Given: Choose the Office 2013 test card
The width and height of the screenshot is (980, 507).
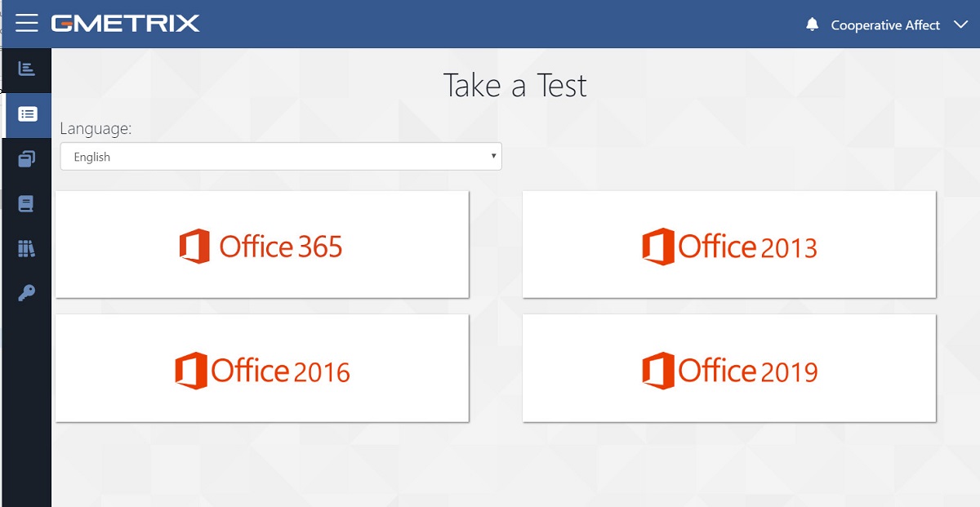Looking at the screenshot, I should pyautogui.click(x=729, y=244).
